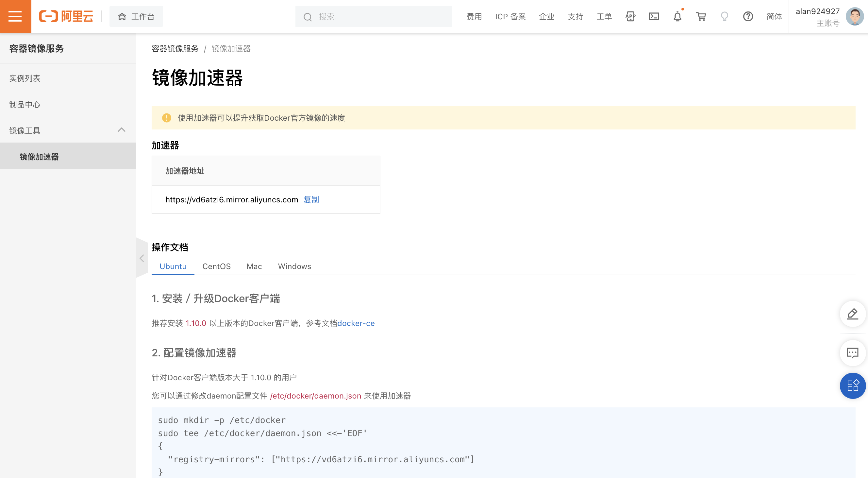This screenshot has height=478, width=868.
Task: Open user avatar account menu
Action: [x=855, y=16]
